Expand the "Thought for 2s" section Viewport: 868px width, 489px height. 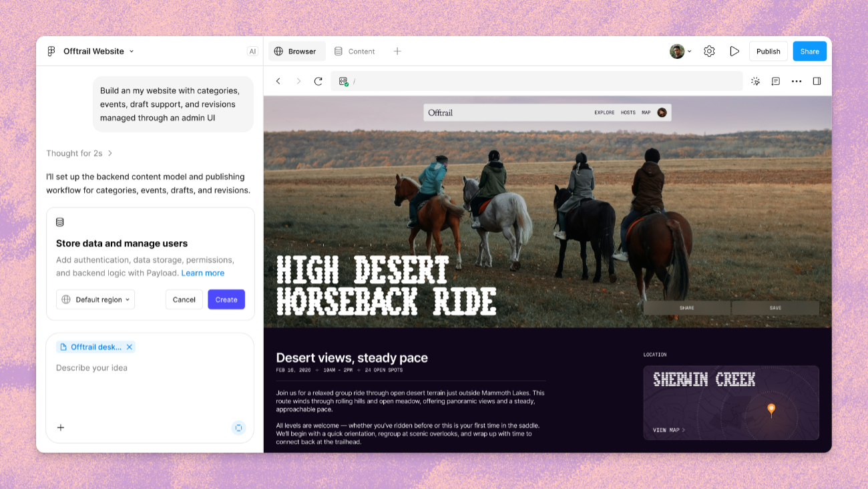click(x=79, y=154)
